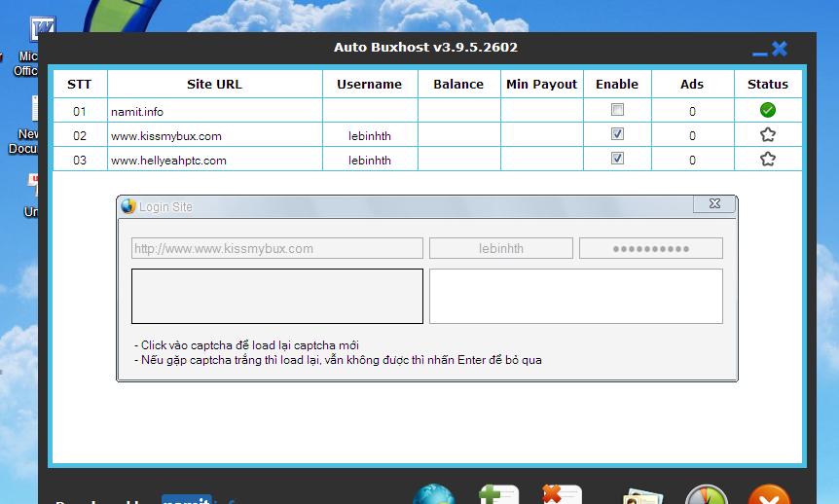Click the Auto Buxhost v3.9.5.2602 title text
This screenshot has height=504, width=839.
pyautogui.click(x=426, y=47)
